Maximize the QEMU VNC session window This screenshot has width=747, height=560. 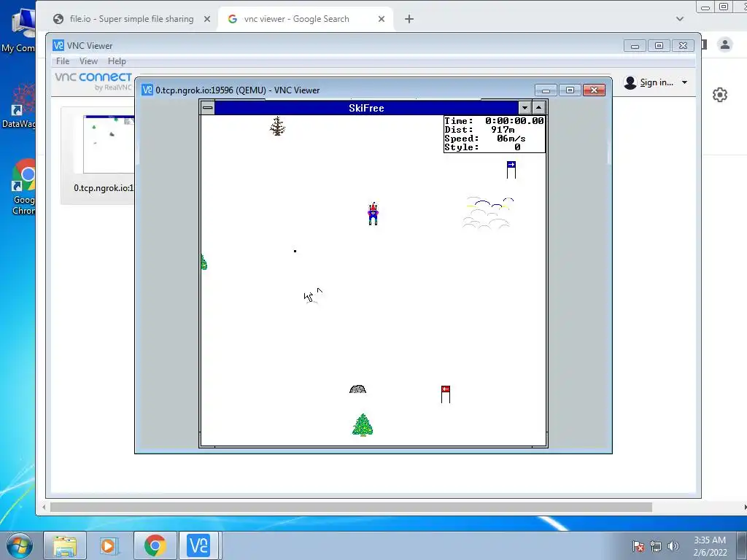(x=570, y=90)
